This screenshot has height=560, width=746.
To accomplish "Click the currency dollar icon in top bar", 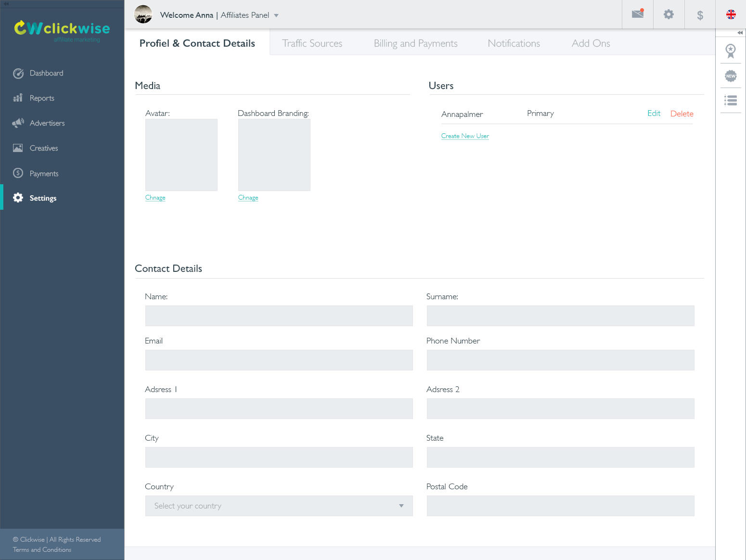I will point(699,14).
